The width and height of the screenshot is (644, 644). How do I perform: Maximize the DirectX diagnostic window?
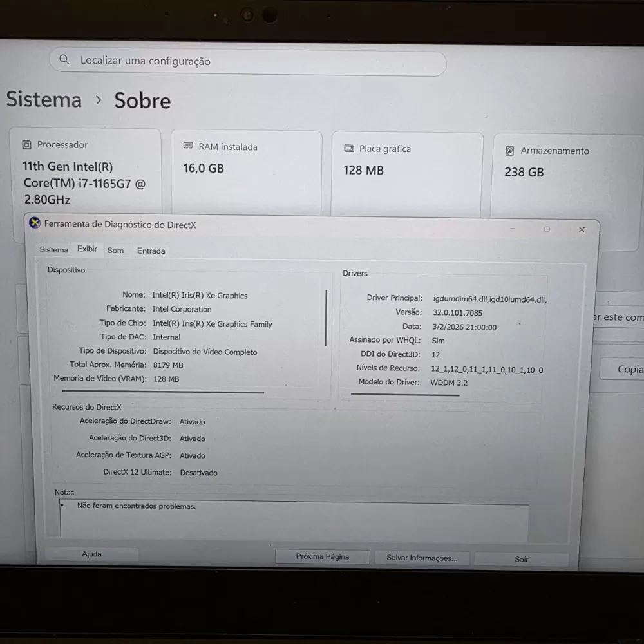tap(547, 229)
